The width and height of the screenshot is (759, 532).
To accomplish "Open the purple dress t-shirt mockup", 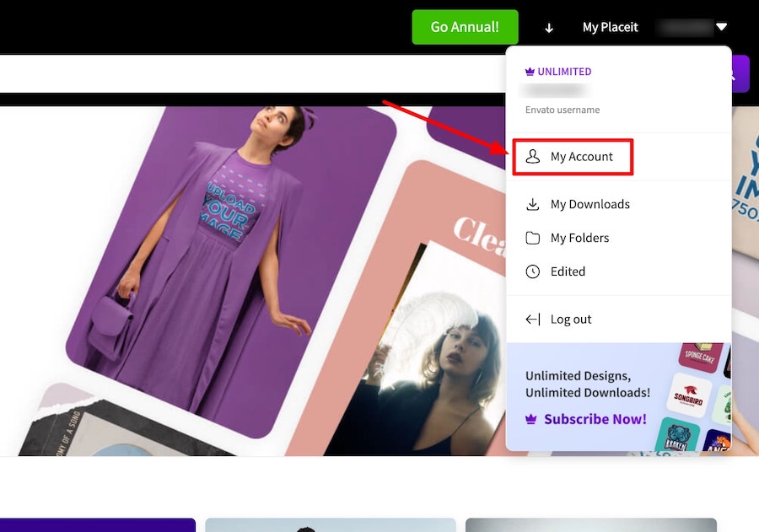I will click(231, 271).
